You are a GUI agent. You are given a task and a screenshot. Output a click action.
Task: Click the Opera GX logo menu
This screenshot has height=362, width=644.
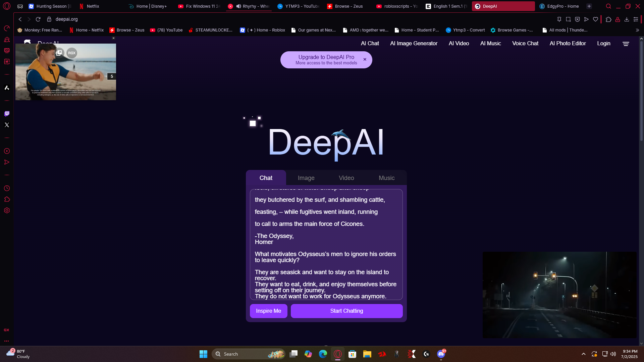(x=7, y=6)
